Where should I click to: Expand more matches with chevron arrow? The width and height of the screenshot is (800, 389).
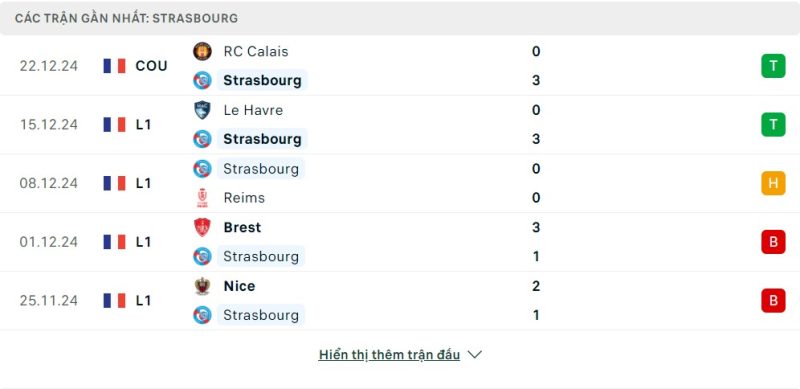(474, 355)
